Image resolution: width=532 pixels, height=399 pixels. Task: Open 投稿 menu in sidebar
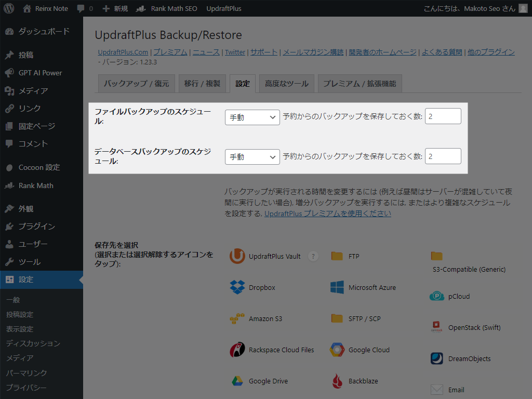[x=42, y=55]
